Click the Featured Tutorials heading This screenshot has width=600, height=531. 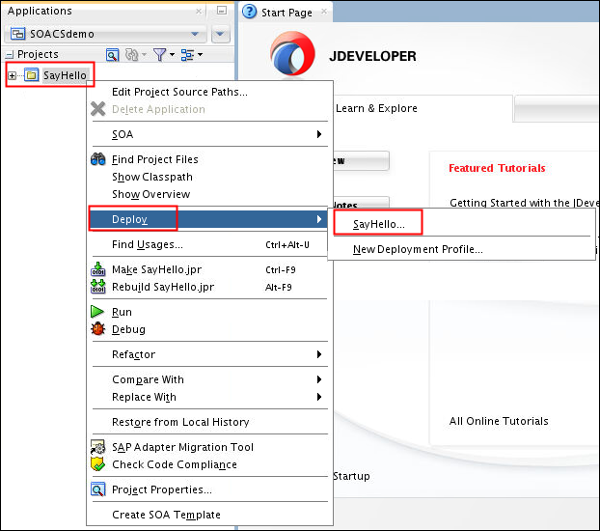(497, 168)
